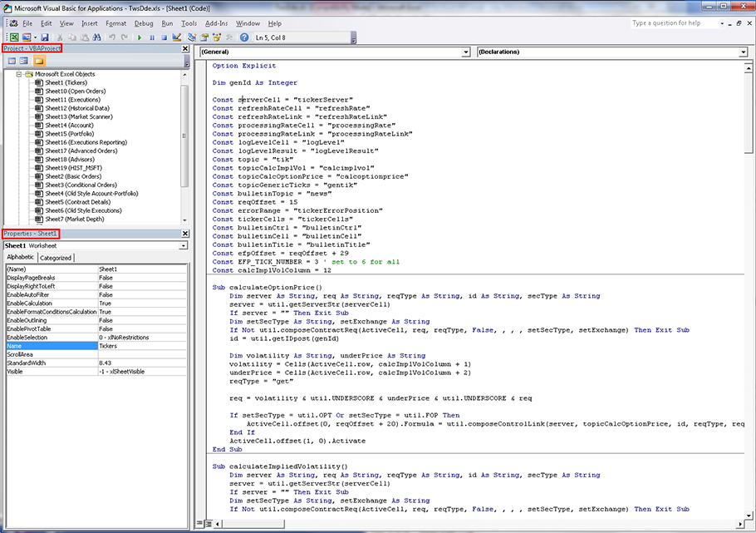Select Sheet13 (Market Scanner) in the tree
Viewport: 756px width, 533px height.
coord(79,117)
